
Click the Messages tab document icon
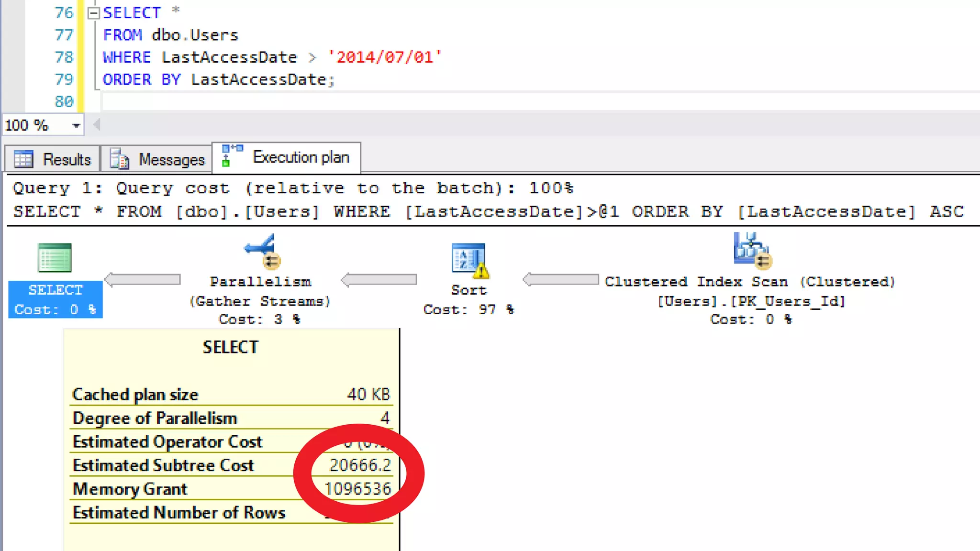(x=120, y=159)
